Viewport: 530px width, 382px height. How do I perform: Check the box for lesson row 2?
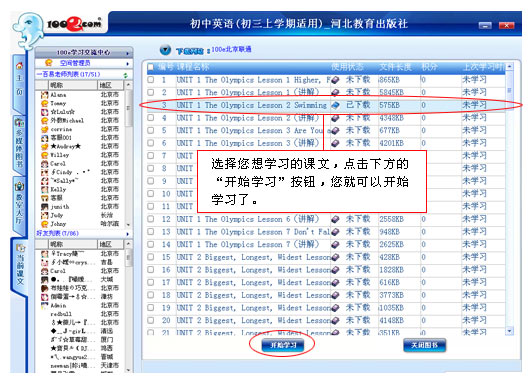tap(151, 92)
